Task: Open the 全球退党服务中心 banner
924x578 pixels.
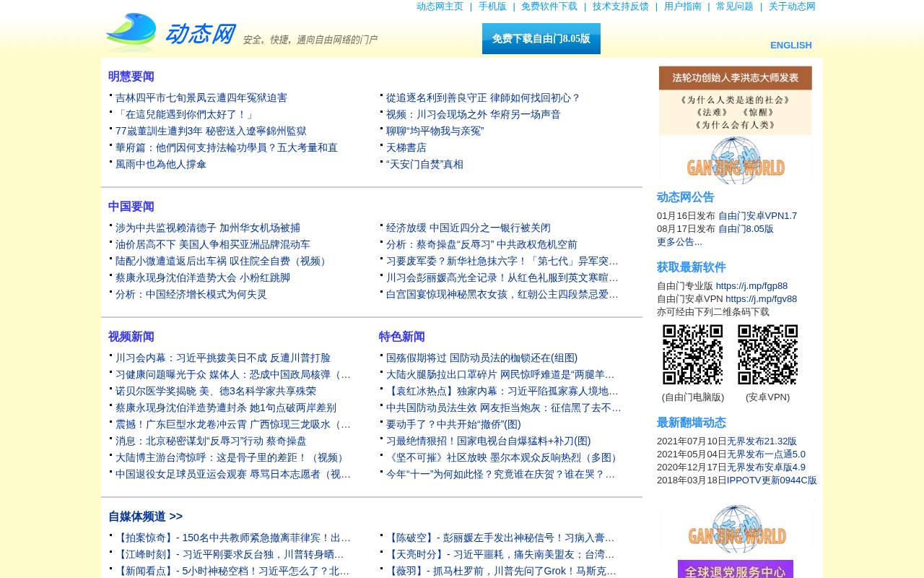Action: click(x=736, y=569)
